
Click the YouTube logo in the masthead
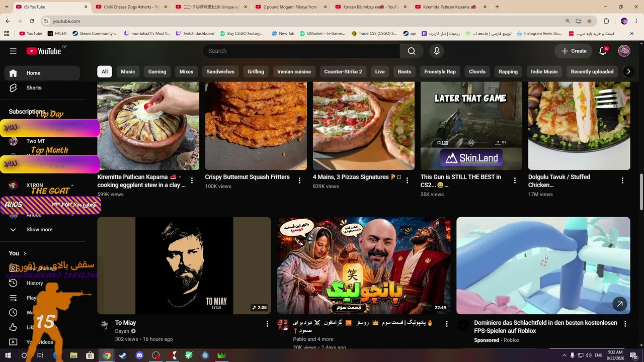click(44, 51)
